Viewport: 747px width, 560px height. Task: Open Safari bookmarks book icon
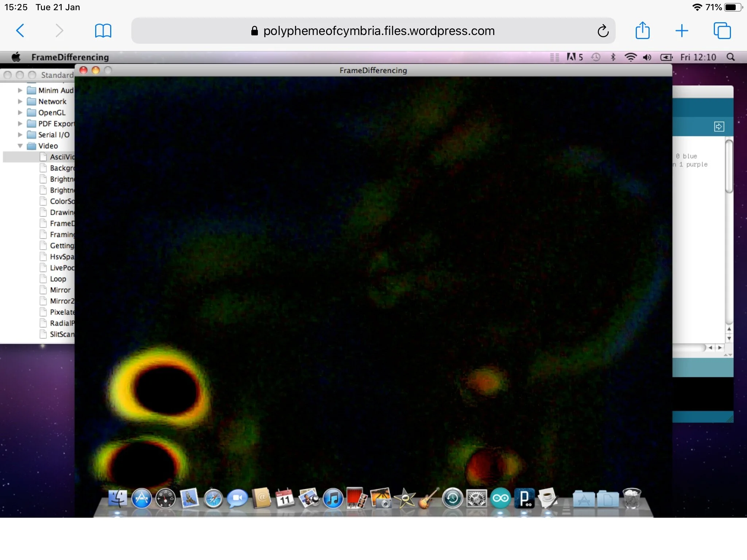[x=103, y=31]
